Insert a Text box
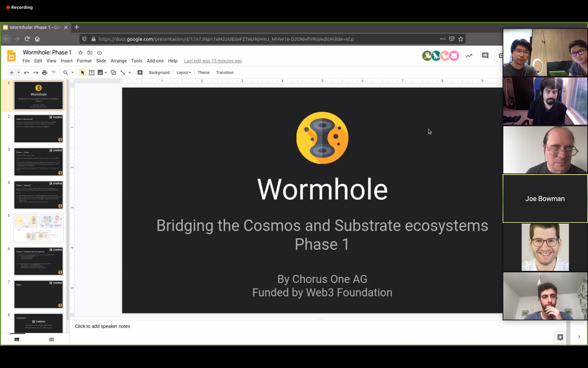This screenshot has height=368, width=588. [x=91, y=73]
